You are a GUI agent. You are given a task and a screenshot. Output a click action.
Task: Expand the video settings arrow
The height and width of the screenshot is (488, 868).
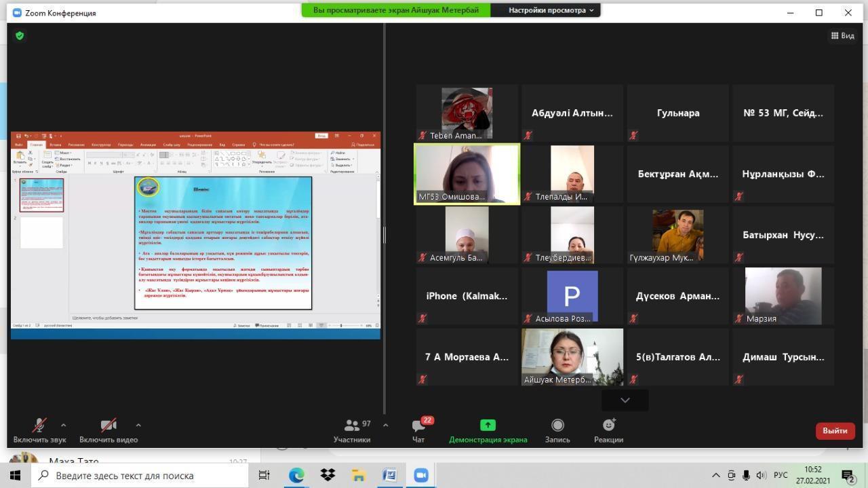(x=138, y=425)
